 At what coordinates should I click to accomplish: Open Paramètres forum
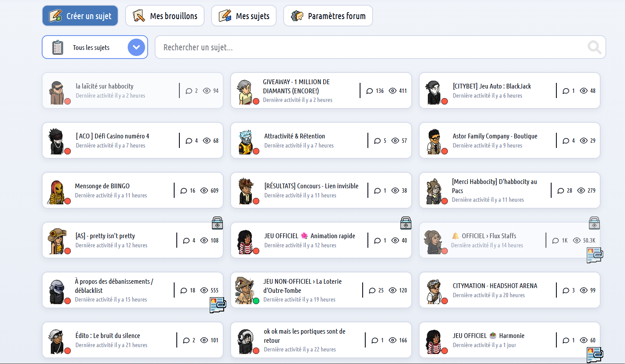[x=328, y=16]
